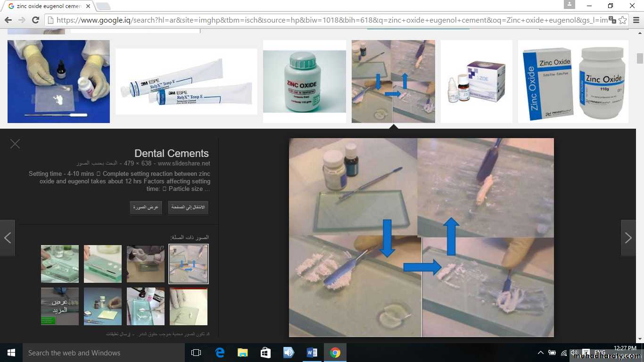Select the 3M ESPE RelyX Temp E image
The width and height of the screenshot is (644, 362).
tap(186, 82)
